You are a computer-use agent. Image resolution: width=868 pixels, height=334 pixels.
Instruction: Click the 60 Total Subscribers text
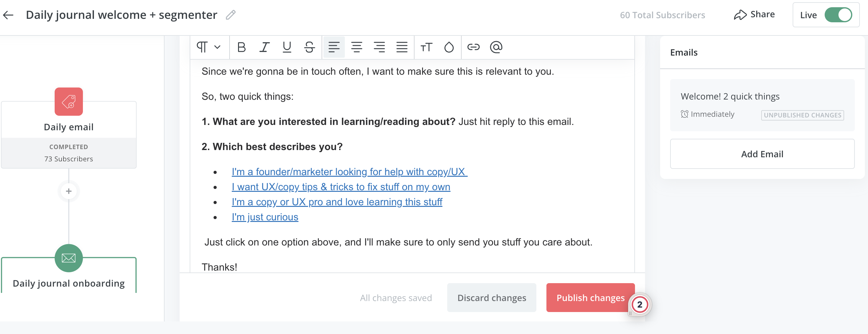click(x=662, y=15)
